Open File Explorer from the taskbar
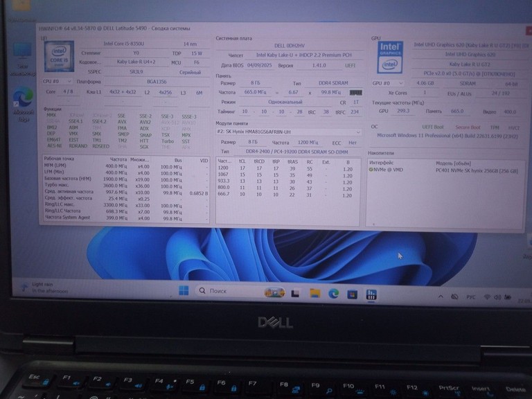The width and height of the screenshot is (532, 399). 315,293
